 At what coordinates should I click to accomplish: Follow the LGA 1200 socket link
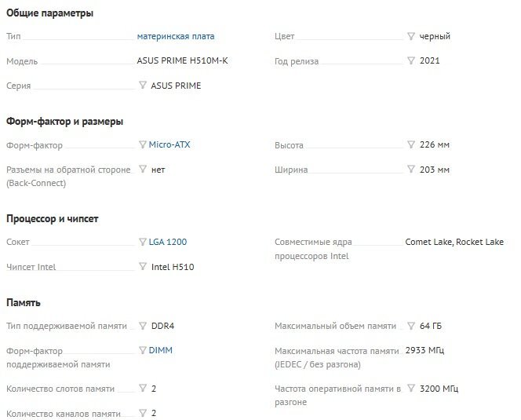pyautogui.click(x=168, y=243)
